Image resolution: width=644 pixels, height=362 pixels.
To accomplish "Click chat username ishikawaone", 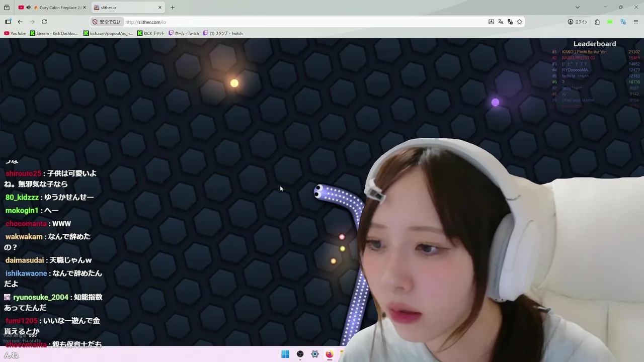I will point(26,274).
